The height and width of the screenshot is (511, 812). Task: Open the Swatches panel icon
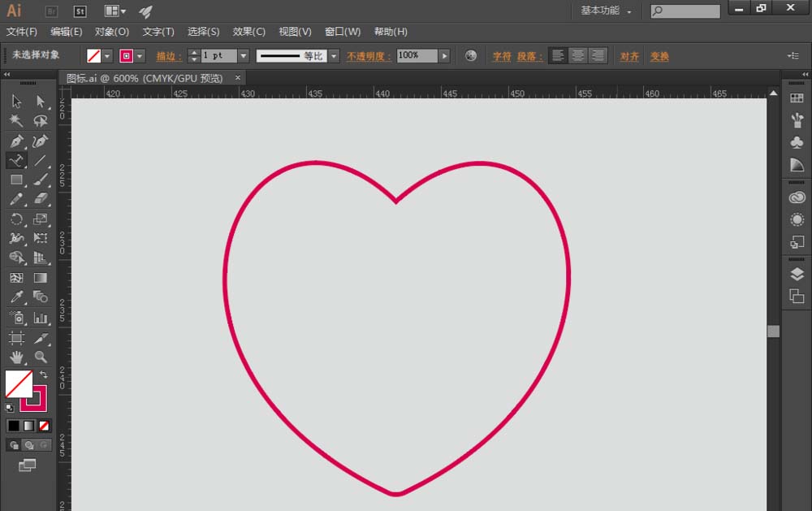point(797,98)
